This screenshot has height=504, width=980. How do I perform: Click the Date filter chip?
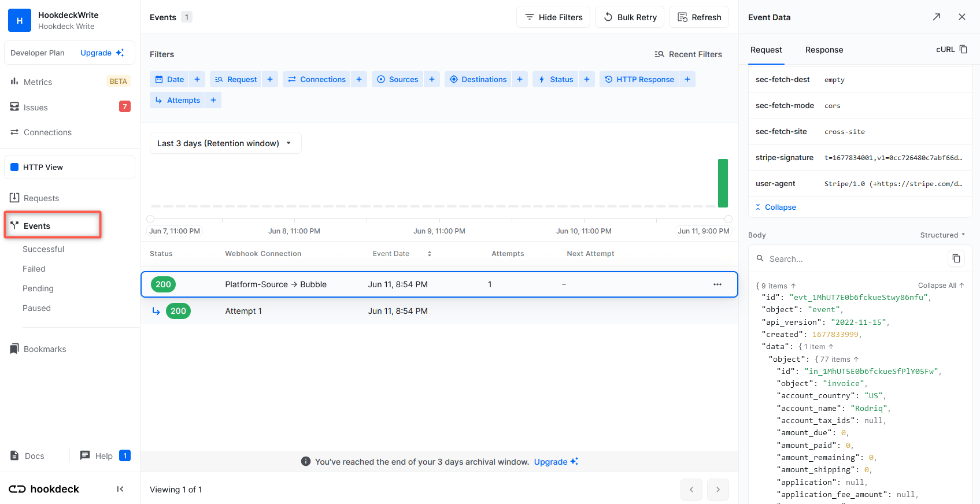(x=169, y=79)
